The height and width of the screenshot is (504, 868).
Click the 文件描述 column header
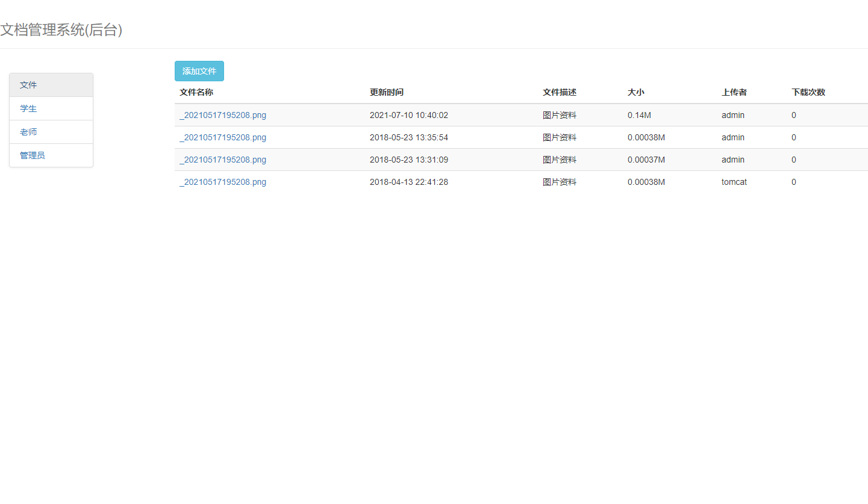[x=560, y=92]
